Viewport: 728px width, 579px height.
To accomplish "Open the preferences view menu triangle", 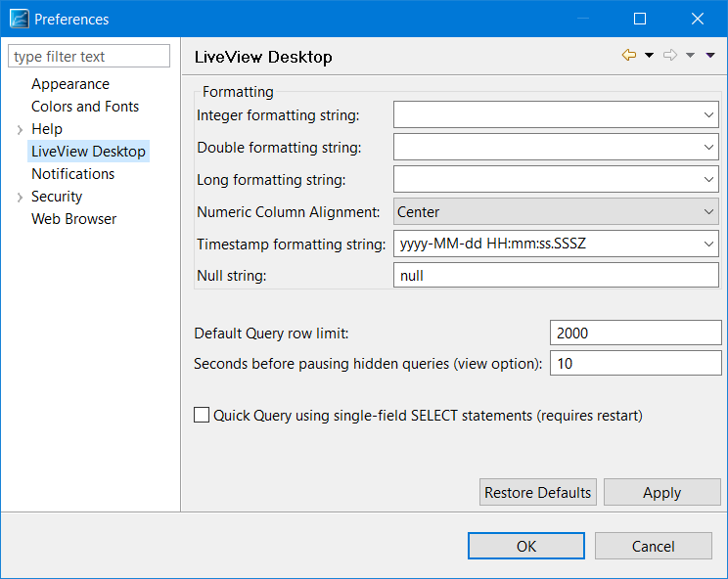I will click(x=710, y=56).
